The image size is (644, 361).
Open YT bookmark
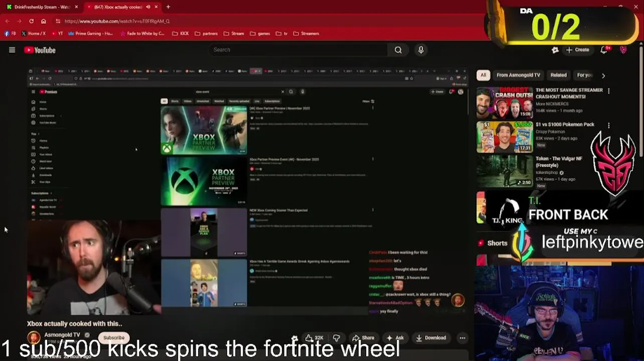57,34
